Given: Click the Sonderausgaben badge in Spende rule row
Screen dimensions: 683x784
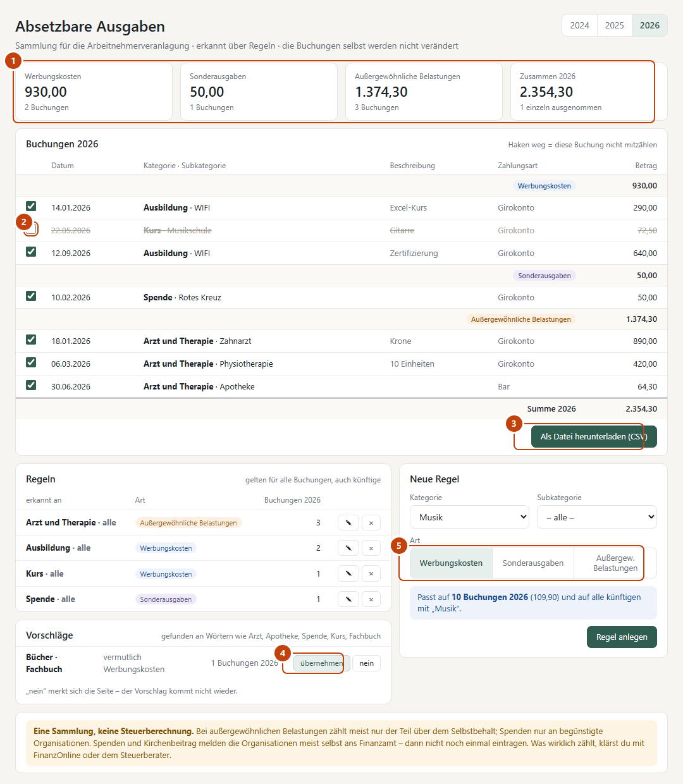Looking at the screenshot, I should pos(166,599).
